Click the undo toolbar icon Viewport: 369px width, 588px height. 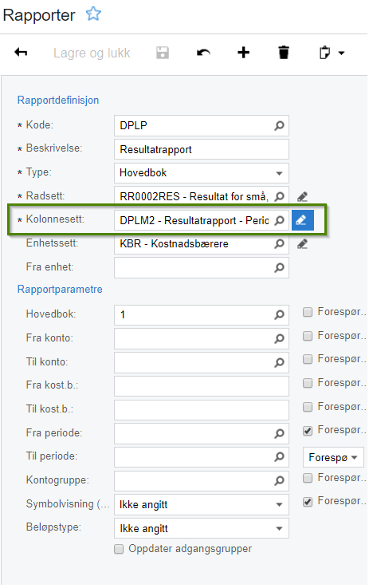click(203, 53)
